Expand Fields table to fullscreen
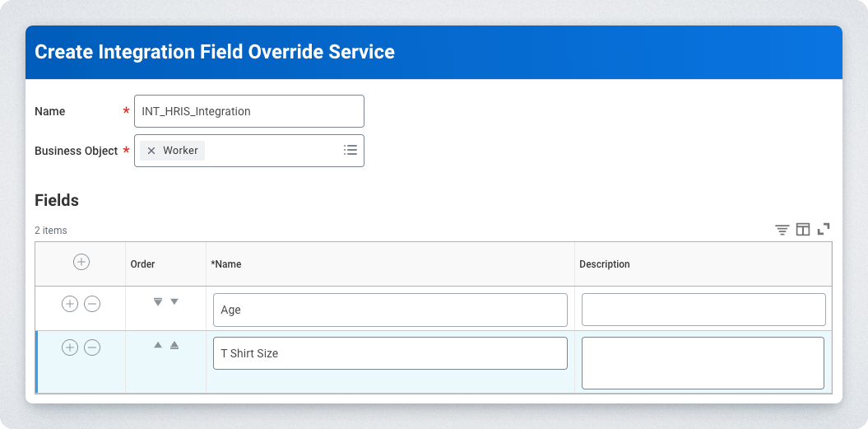The image size is (868, 429). 824,230
